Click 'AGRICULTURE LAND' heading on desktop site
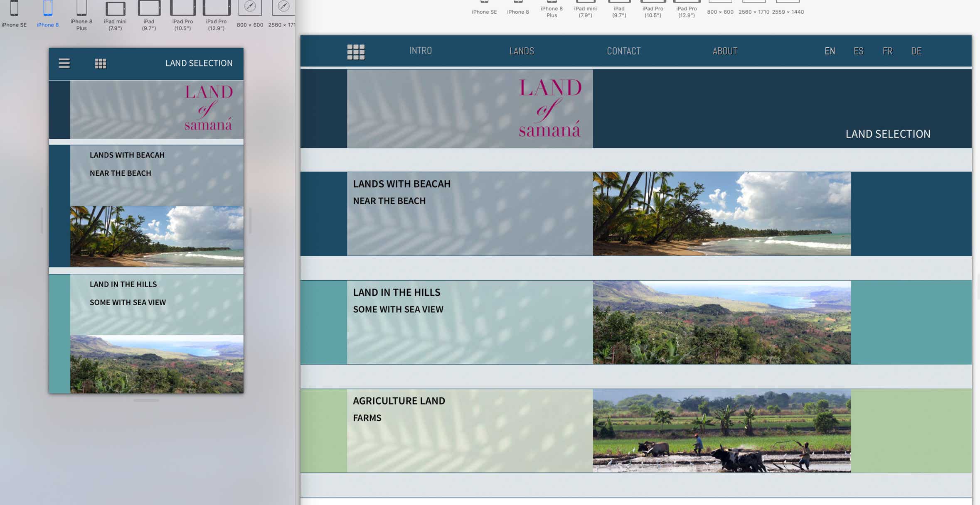Image resolution: width=980 pixels, height=505 pixels. (399, 401)
